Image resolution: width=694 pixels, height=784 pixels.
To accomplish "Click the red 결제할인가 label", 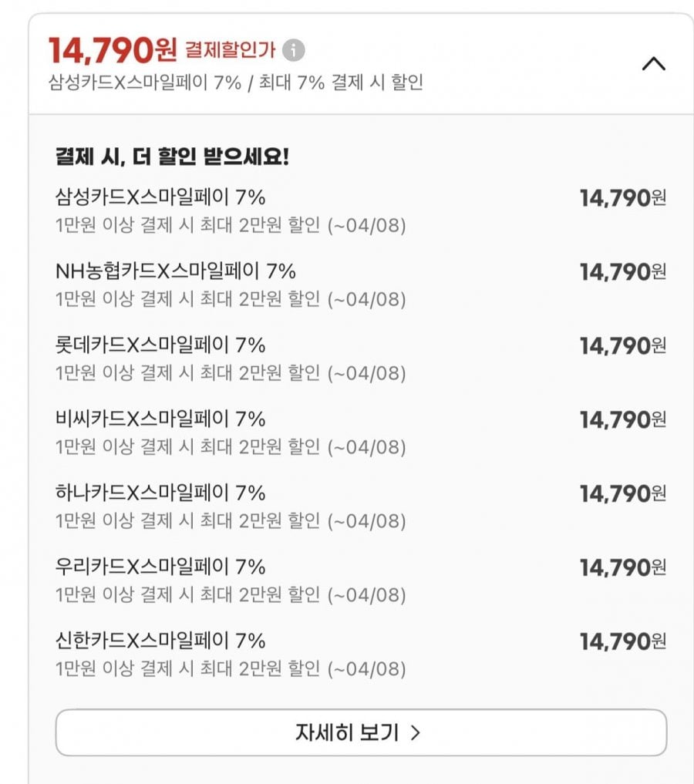I will (229, 51).
